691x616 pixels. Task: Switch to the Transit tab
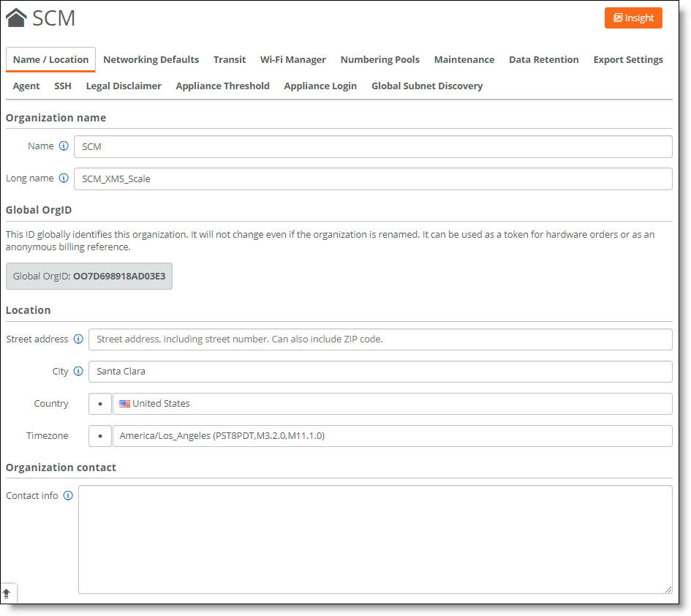click(230, 59)
